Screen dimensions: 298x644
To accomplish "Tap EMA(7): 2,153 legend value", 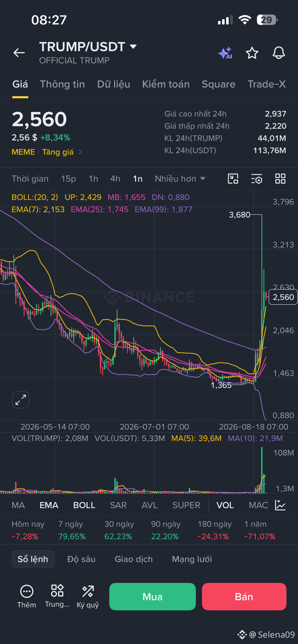I will [x=38, y=209].
